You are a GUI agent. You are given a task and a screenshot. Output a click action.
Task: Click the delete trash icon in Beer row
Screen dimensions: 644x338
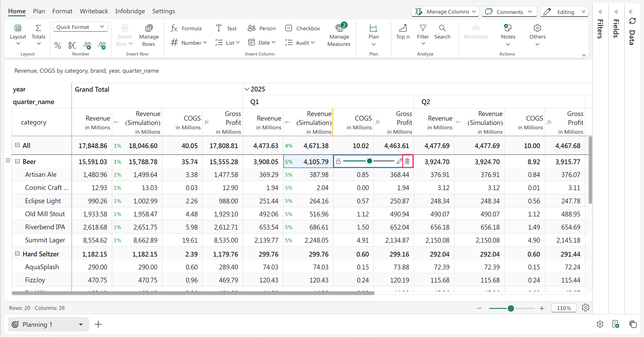[x=407, y=161]
